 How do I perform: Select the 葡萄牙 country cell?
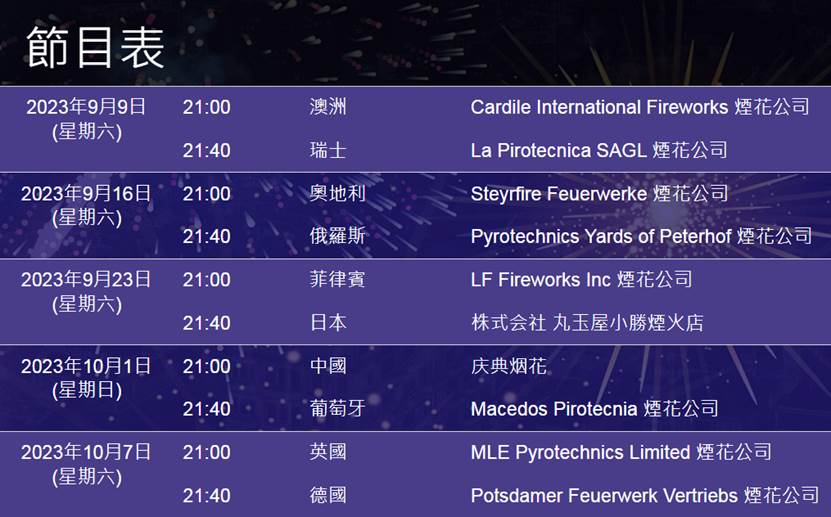coord(337,408)
